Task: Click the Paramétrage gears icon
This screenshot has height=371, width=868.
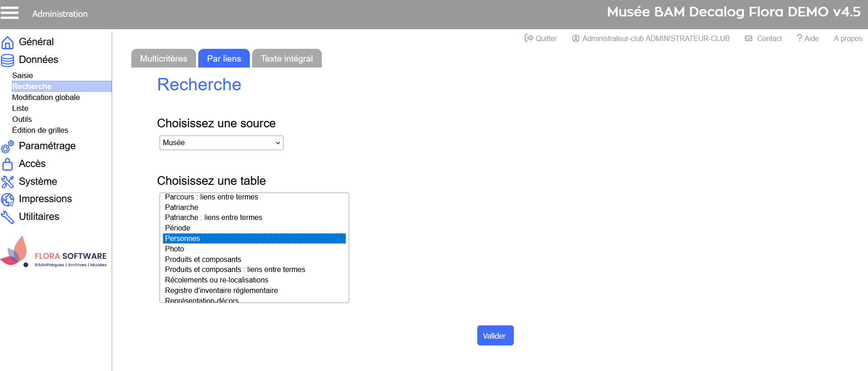Action: point(8,146)
